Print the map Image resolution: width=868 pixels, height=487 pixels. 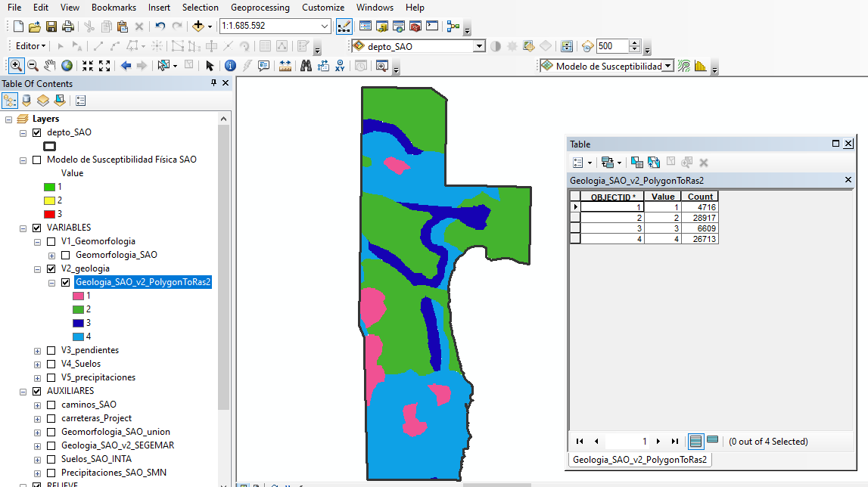pos(68,26)
